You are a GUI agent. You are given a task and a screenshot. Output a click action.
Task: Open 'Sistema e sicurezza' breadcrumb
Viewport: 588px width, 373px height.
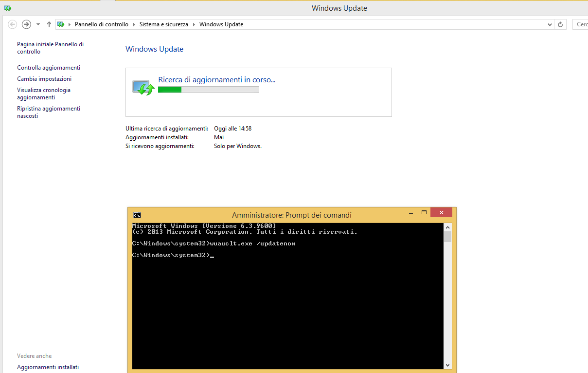pyautogui.click(x=164, y=24)
